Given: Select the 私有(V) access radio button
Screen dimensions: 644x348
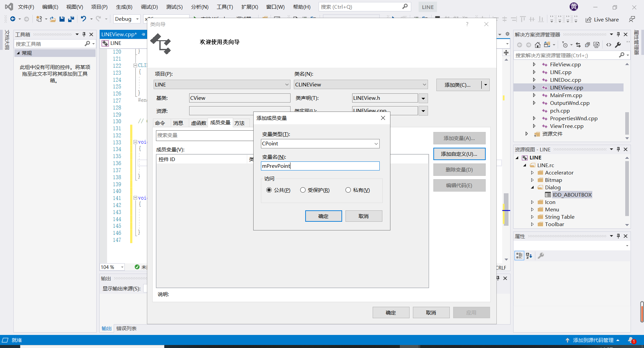Looking at the screenshot, I should (348, 190).
